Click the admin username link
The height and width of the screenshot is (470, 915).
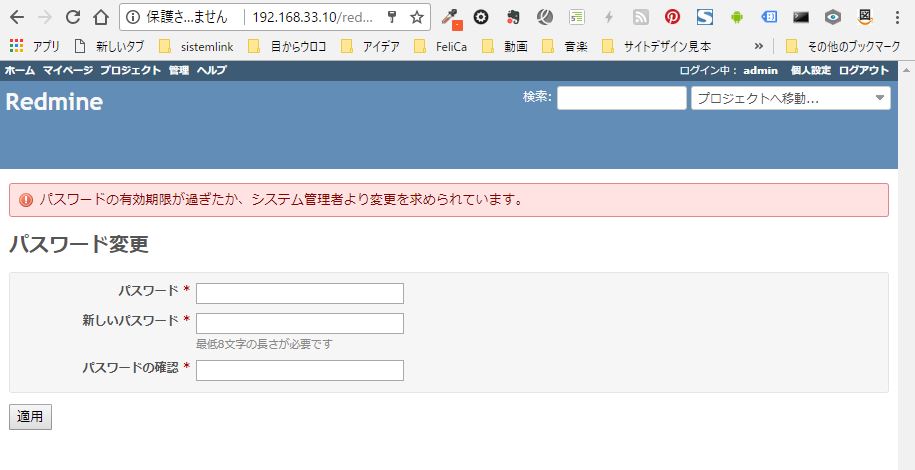[760, 71]
